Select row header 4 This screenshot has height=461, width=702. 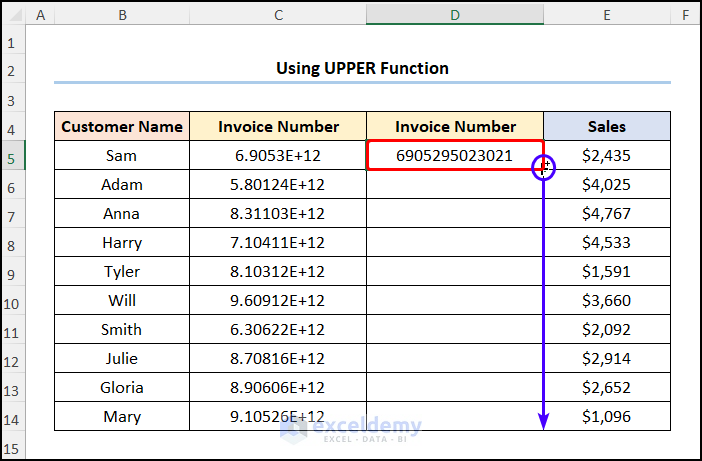[13, 128]
